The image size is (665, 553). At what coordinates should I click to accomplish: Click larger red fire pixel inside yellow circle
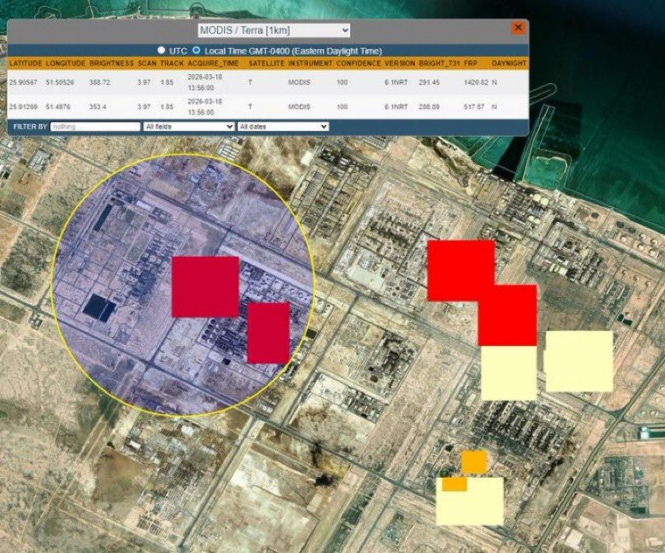click(x=205, y=287)
